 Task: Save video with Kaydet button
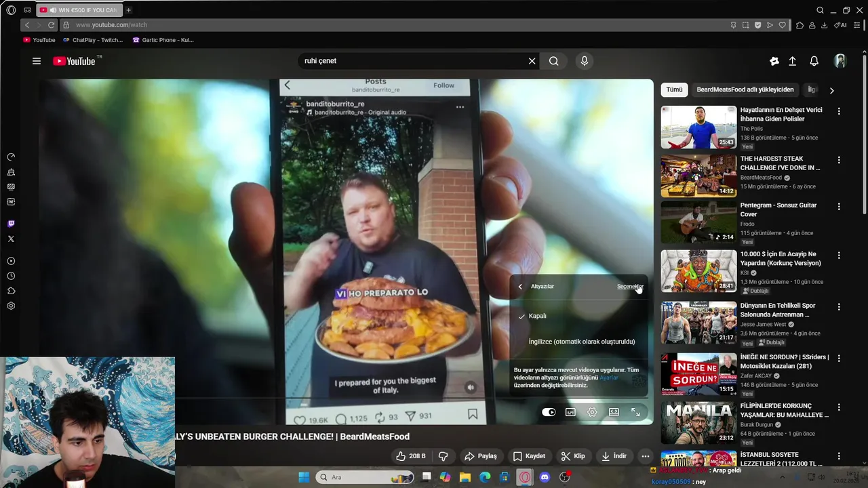[x=529, y=456]
